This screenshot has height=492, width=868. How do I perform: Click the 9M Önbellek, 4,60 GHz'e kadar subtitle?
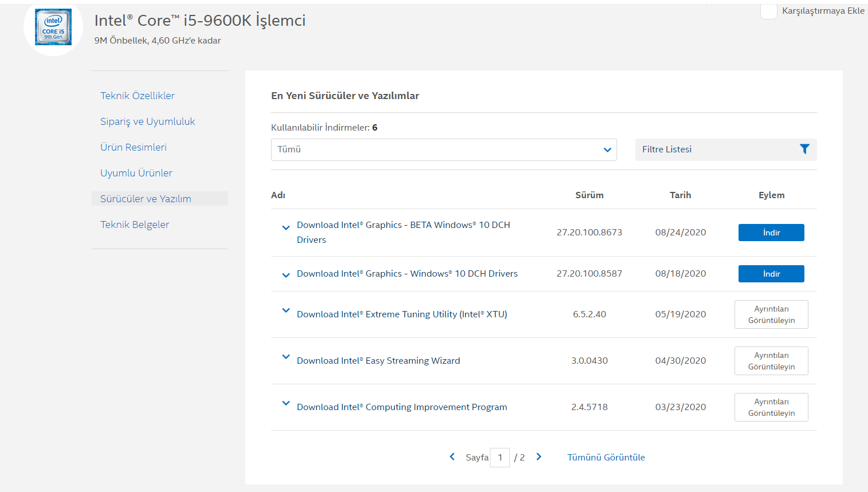click(158, 41)
